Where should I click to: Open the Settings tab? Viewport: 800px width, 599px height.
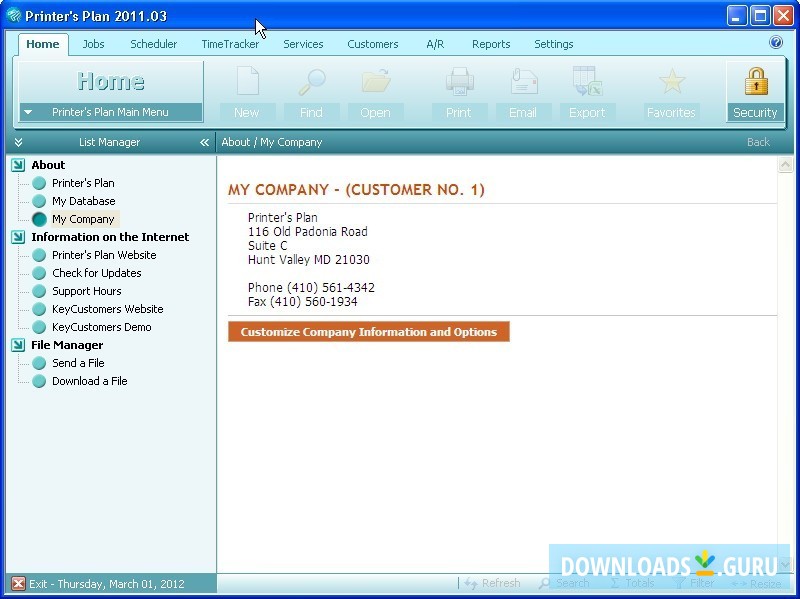point(554,44)
